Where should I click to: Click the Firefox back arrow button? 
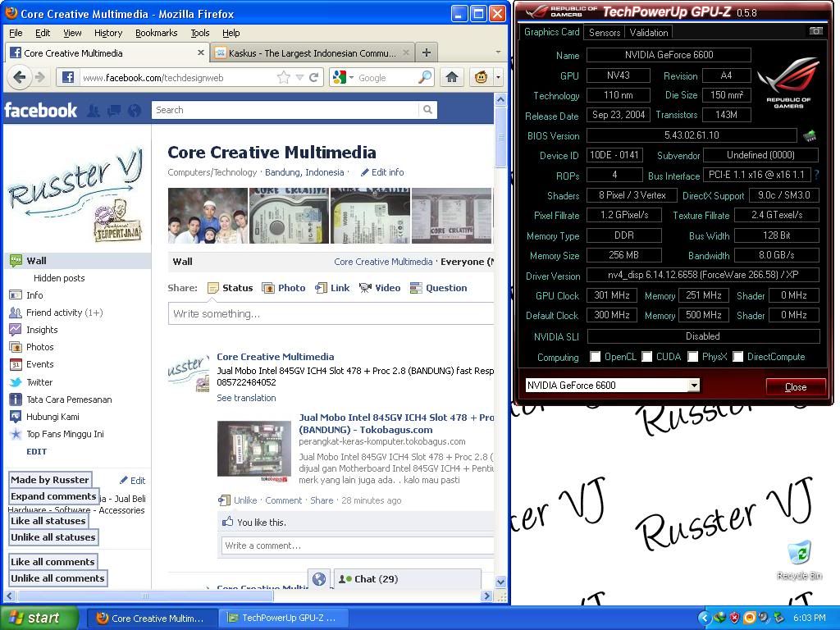tap(20, 78)
